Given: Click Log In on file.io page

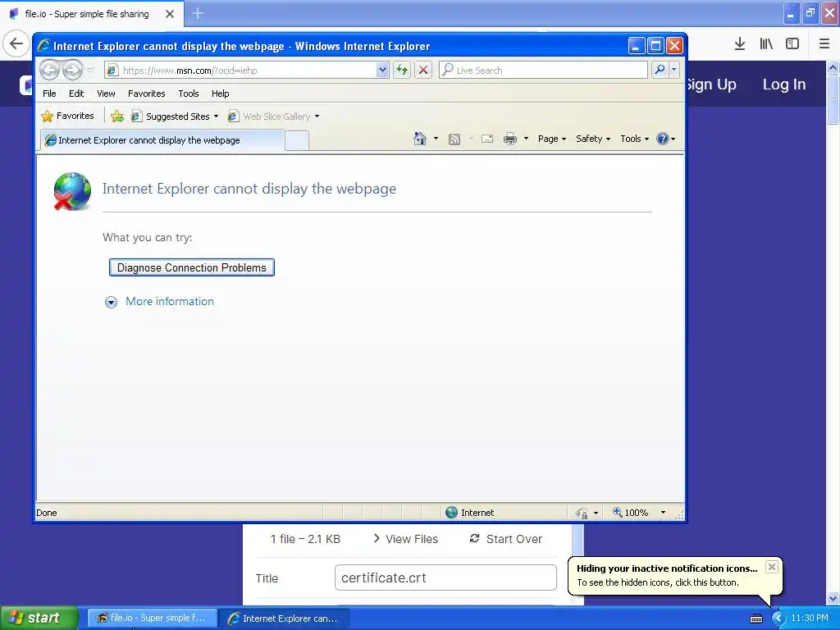Looking at the screenshot, I should click(x=783, y=84).
